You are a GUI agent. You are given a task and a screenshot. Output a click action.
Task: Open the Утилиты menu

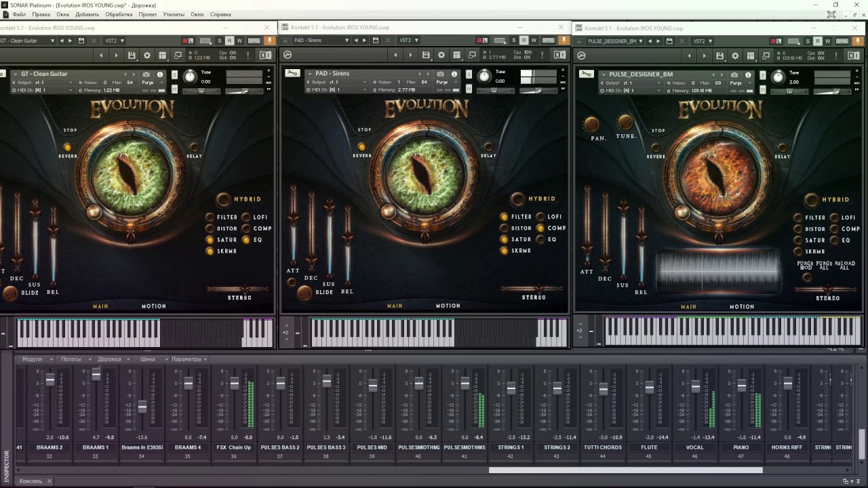tap(174, 14)
